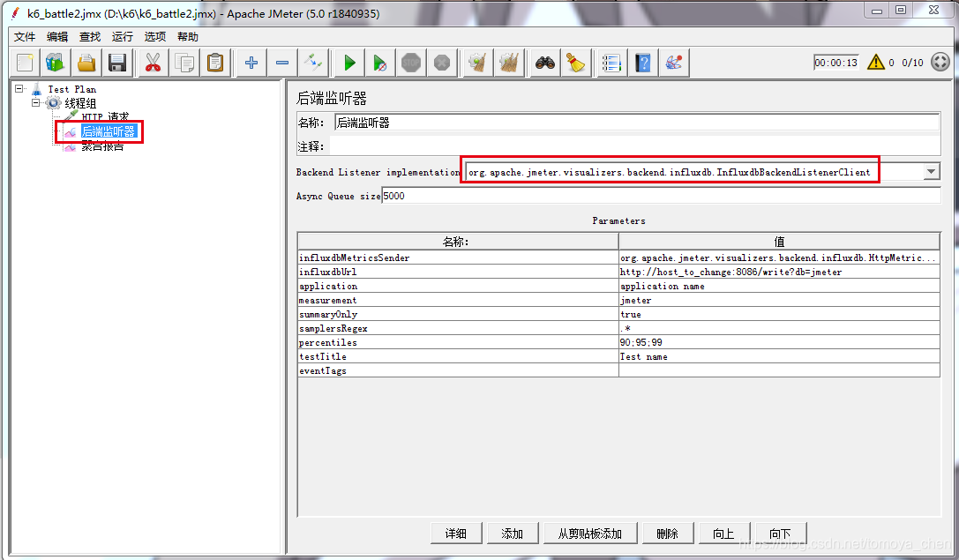
Task: Click the Toggle enable/disable icon
Action: tap(313, 63)
